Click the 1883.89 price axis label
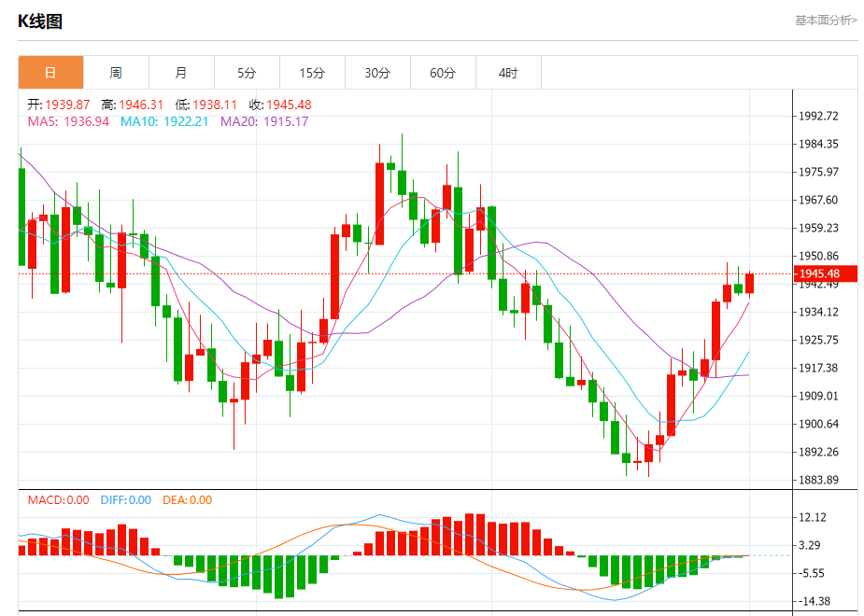Image resolution: width=864 pixels, height=616 pixels. coord(819,480)
